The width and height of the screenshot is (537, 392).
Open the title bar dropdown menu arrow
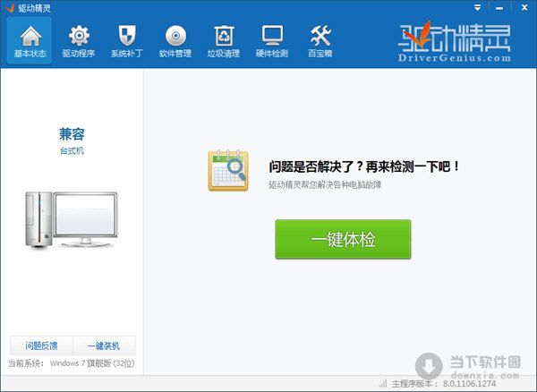[x=477, y=7]
